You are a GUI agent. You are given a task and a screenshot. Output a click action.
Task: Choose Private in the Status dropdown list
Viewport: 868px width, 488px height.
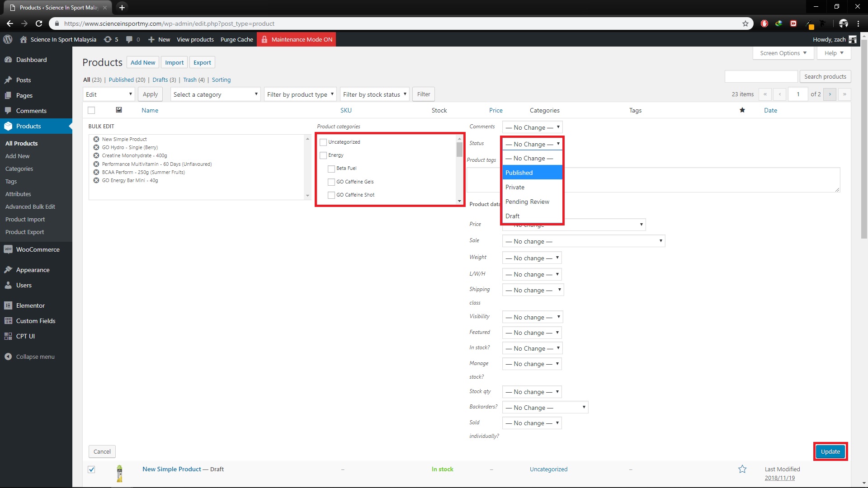[x=532, y=187]
